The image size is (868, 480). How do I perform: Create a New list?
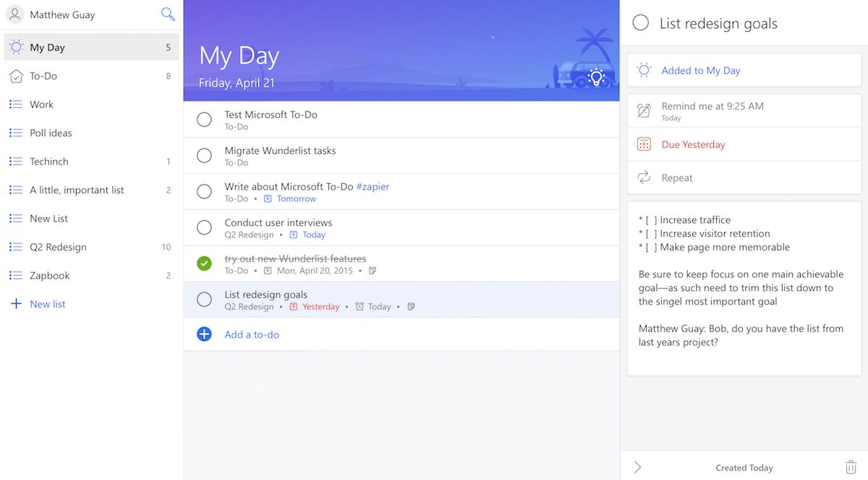pyautogui.click(x=47, y=304)
